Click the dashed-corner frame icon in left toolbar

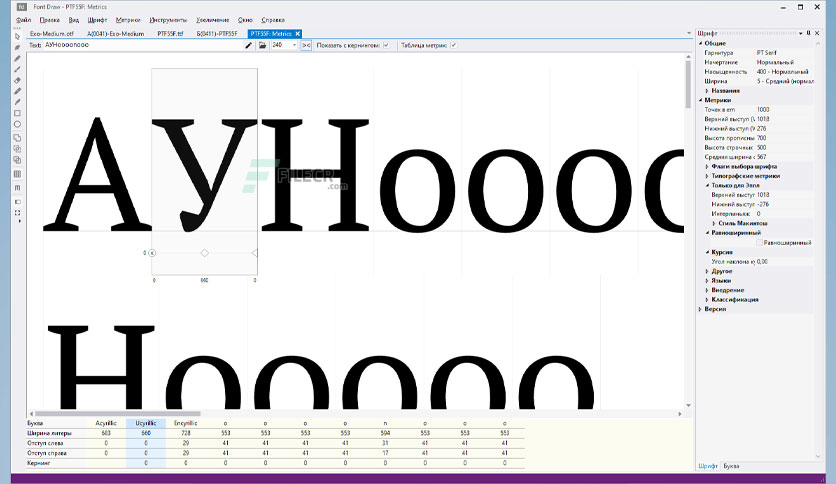pos(18,213)
